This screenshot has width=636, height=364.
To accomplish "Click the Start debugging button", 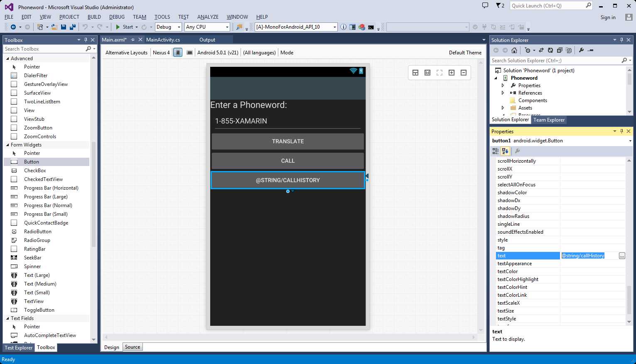I will tap(124, 27).
